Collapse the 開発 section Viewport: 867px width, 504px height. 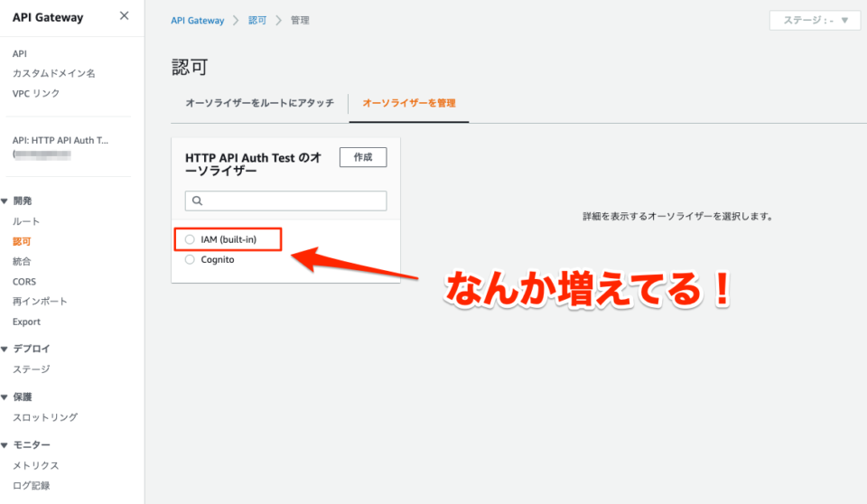click(5, 201)
